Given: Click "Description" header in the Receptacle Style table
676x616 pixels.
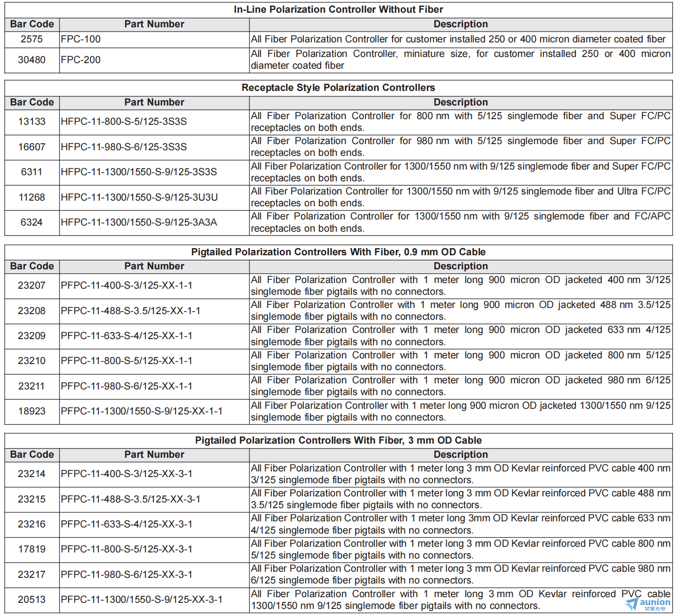Looking at the screenshot, I should 460,102.
